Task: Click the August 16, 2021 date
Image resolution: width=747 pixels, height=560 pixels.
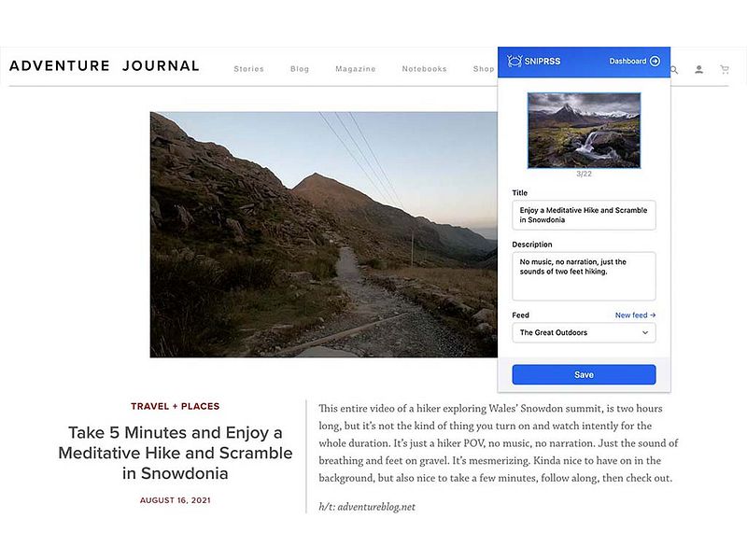Action: (176, 500)
